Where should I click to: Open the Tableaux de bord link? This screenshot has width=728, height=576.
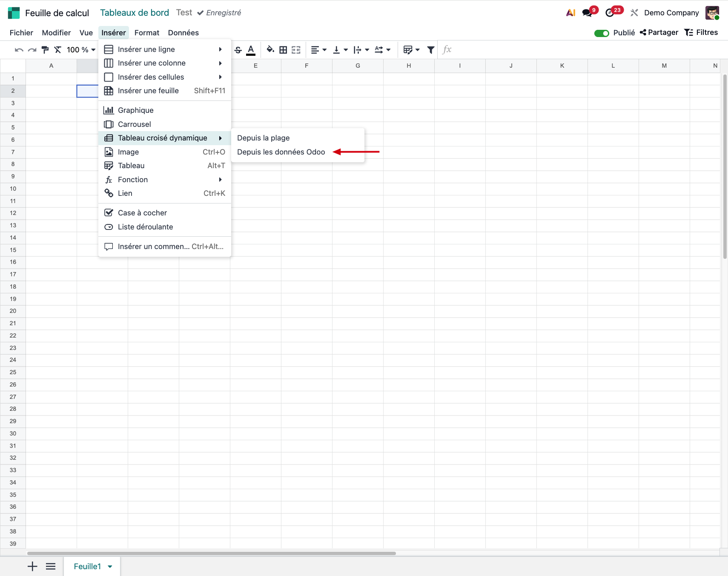point(135,13)
